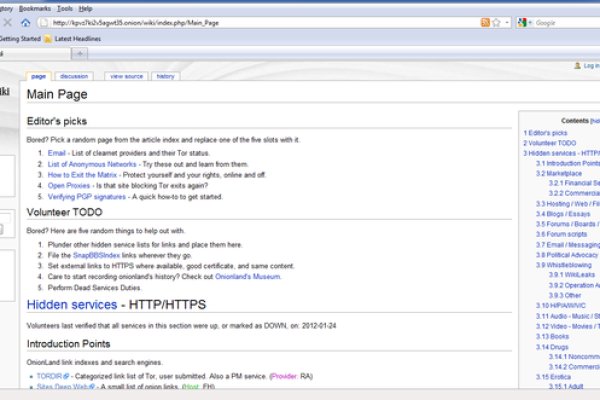
Task: Open the search engine selector dropdown
Action: 525,23
